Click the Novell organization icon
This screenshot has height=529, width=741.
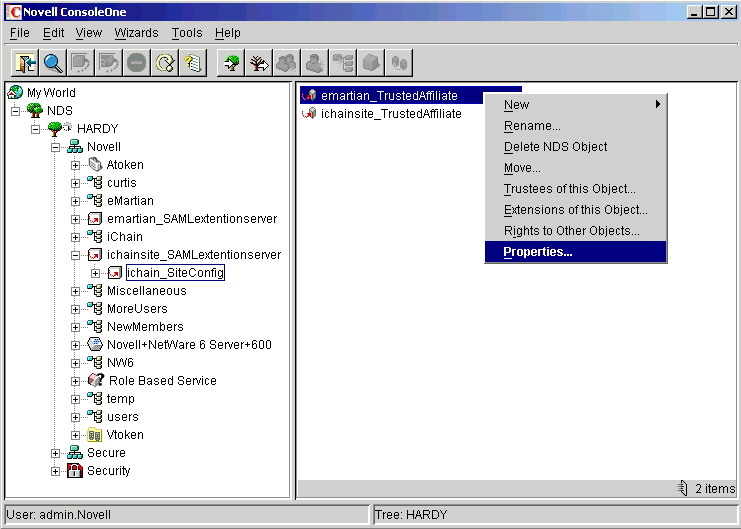(75, 147)
